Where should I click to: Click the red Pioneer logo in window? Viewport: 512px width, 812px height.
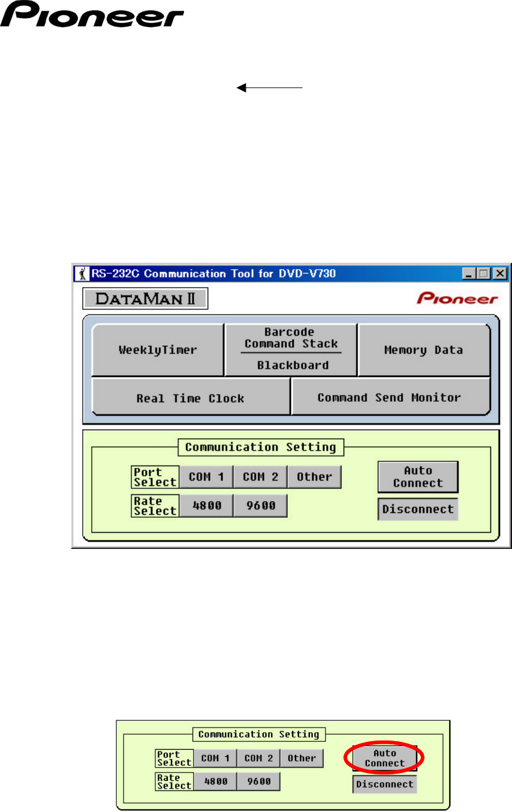coord(457,299)
